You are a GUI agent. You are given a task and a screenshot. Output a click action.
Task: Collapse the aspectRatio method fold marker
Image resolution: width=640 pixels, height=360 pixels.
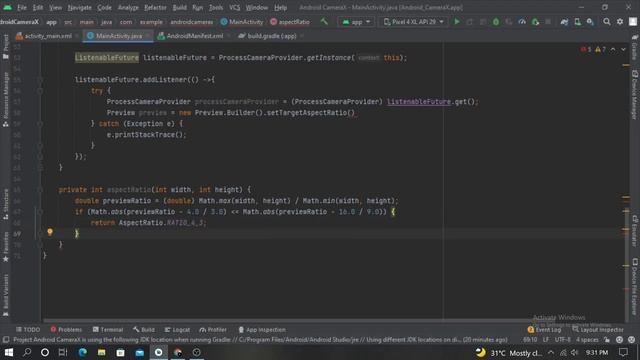click(40, 190)
